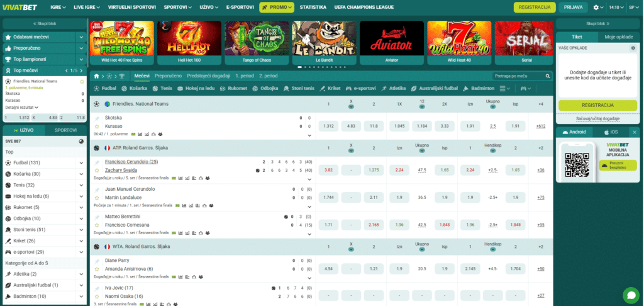Open the IGRE menu
Image resolution: width=644 pixels, height=306 pixels.
[58, 8]
